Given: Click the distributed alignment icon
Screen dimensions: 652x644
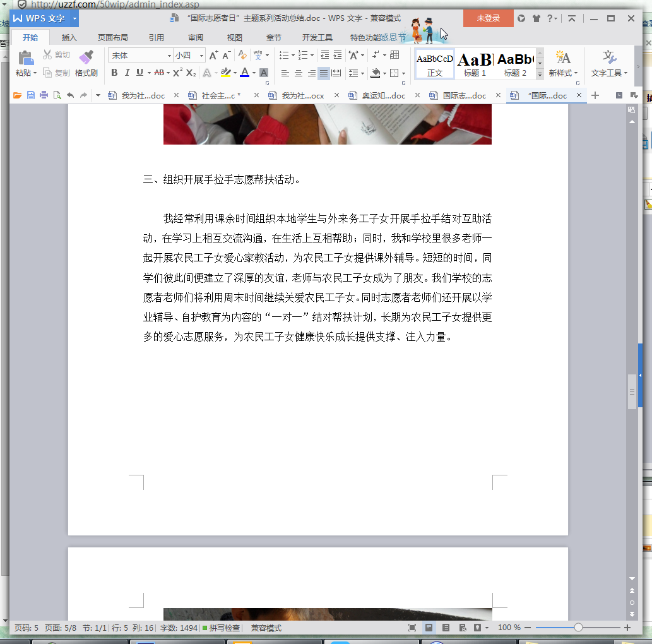Looking at the screenshot, I should (336, 73).
